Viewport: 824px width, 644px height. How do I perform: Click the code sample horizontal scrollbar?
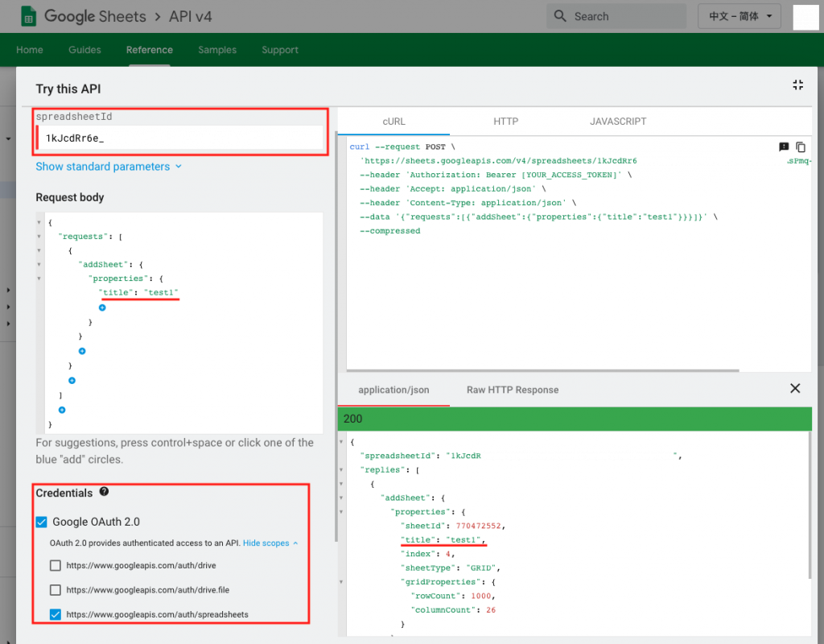point(543,370)
